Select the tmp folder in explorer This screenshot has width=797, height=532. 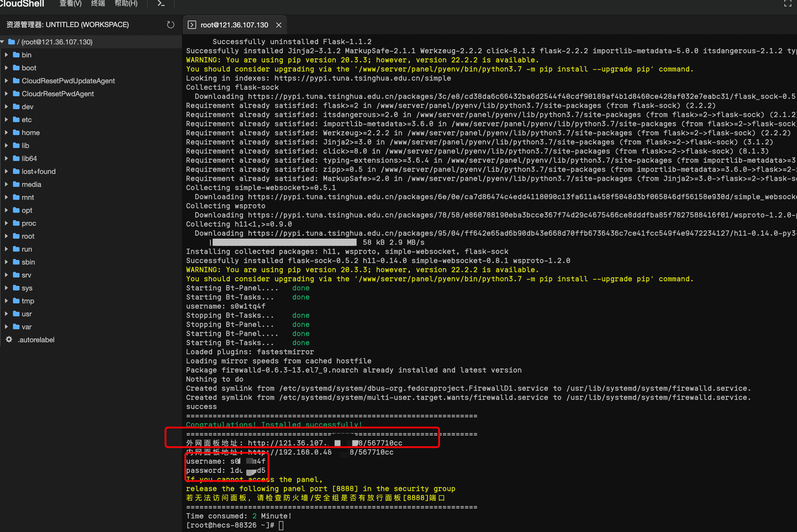pyautogui.click(x=28, y=301)
